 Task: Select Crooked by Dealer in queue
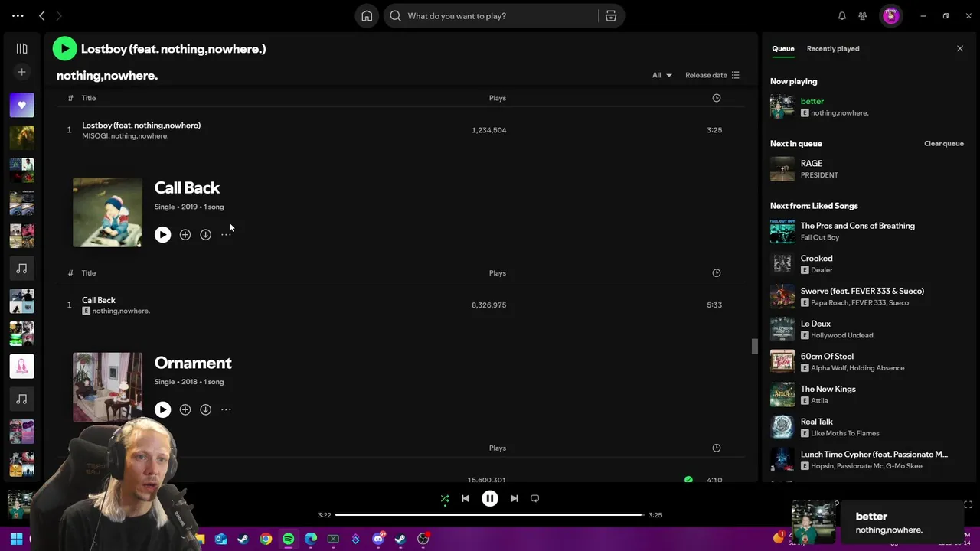[867, 264]
